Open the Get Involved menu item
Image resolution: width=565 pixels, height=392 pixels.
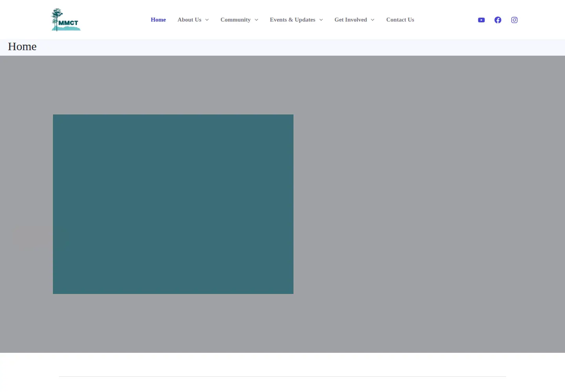coord(351,20)
